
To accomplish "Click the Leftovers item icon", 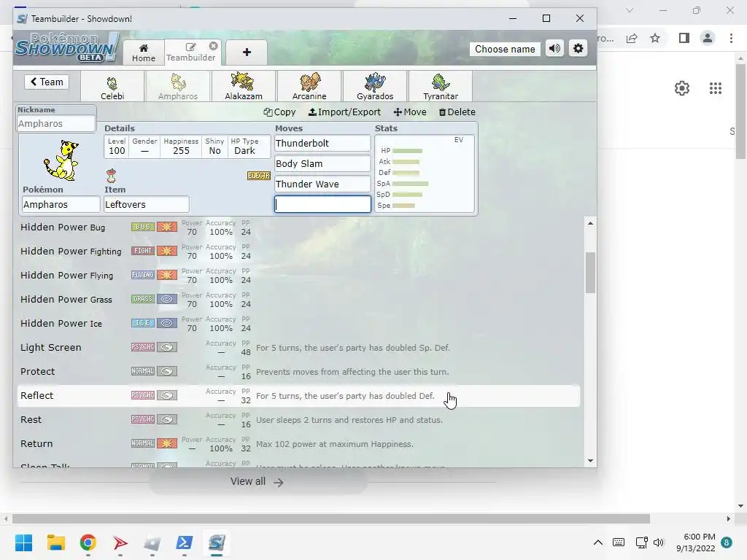I will point(111,176).
